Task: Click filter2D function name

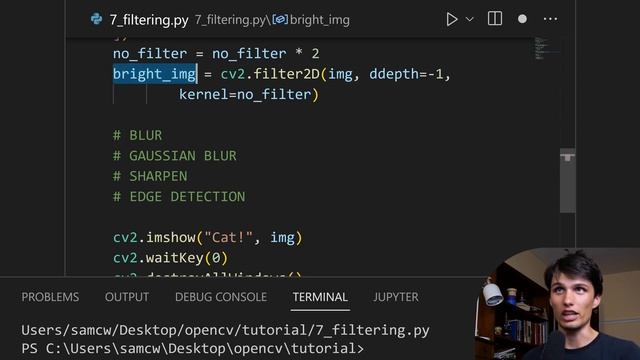Action: (x=286, y=74)
